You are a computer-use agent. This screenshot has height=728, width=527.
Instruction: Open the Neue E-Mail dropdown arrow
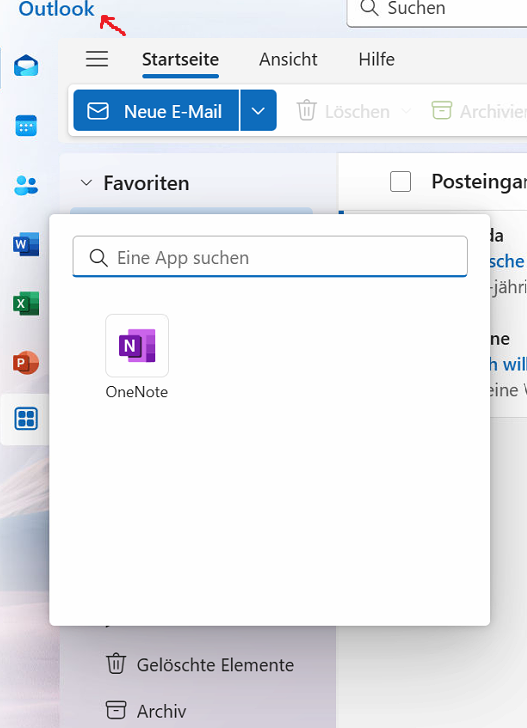[258, 111]
